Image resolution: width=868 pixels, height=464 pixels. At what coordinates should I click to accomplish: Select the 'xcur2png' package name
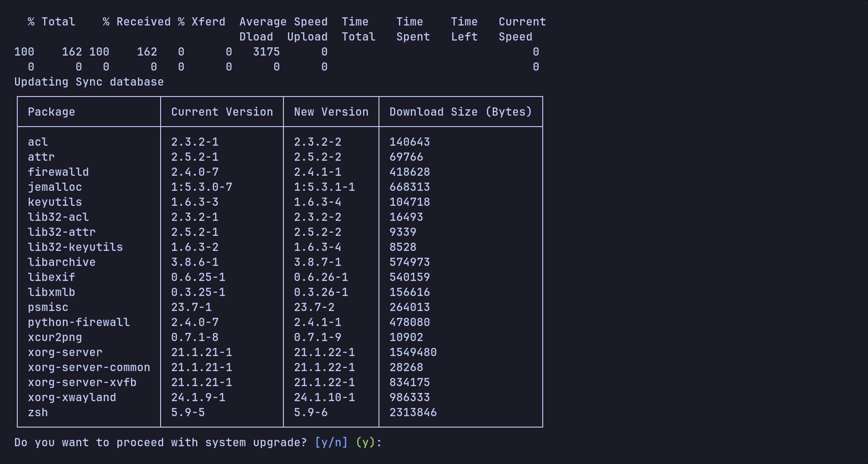point(55,337)
